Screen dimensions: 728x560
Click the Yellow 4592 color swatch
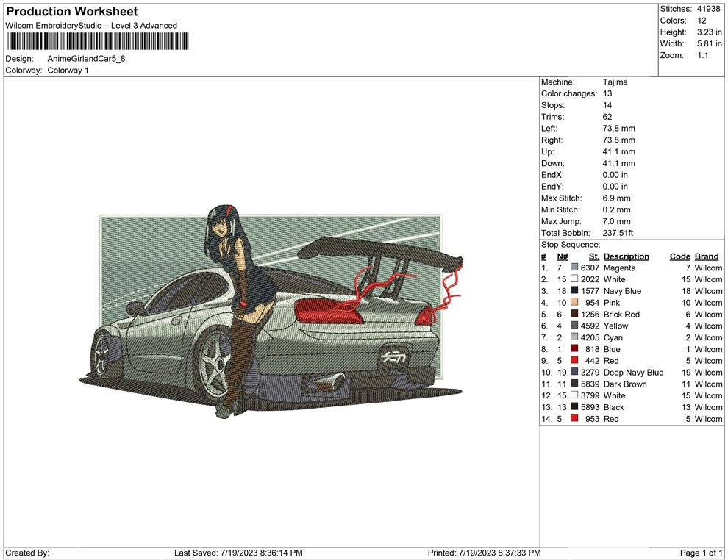click(x=574, y=326)
